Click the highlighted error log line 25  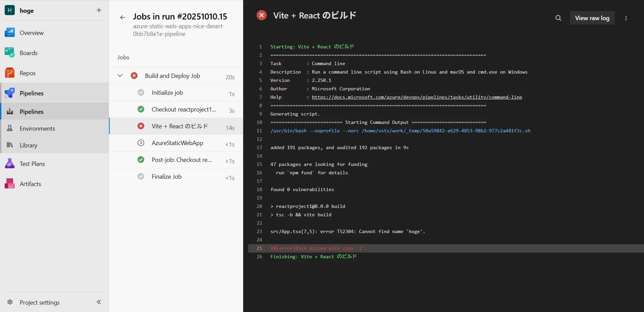319,249
